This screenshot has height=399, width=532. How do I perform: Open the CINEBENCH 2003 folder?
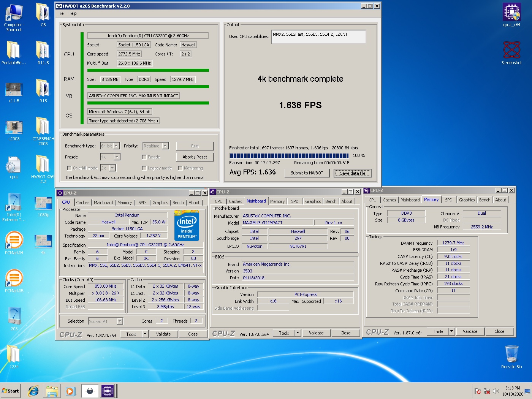pos(43,131)
